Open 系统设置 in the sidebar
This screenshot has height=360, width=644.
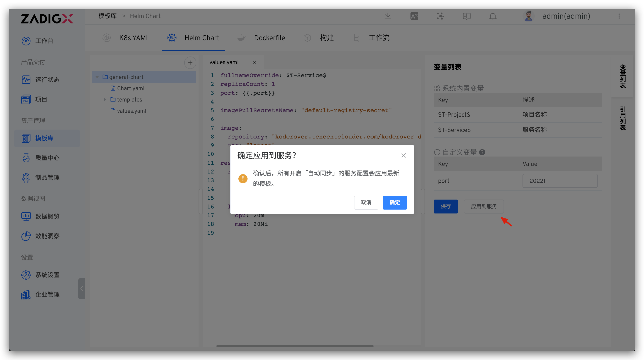(x=47, y=275)
